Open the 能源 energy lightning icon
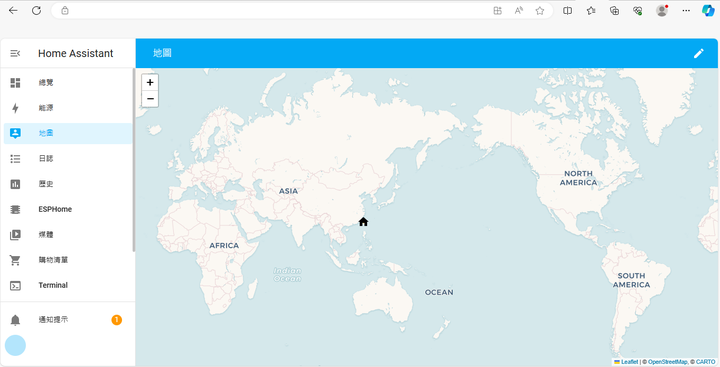Image resolution: width=720 pixels, height=367 pixels. [15, 108]
